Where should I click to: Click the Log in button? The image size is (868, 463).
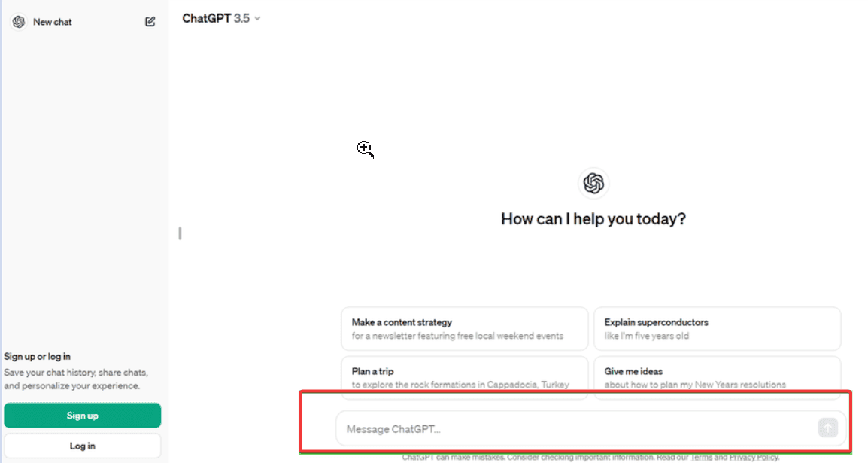(83, 446)
